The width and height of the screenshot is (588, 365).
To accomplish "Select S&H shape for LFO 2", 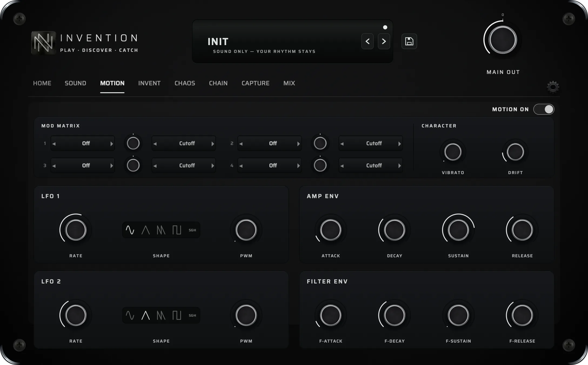I will (192, 315).
